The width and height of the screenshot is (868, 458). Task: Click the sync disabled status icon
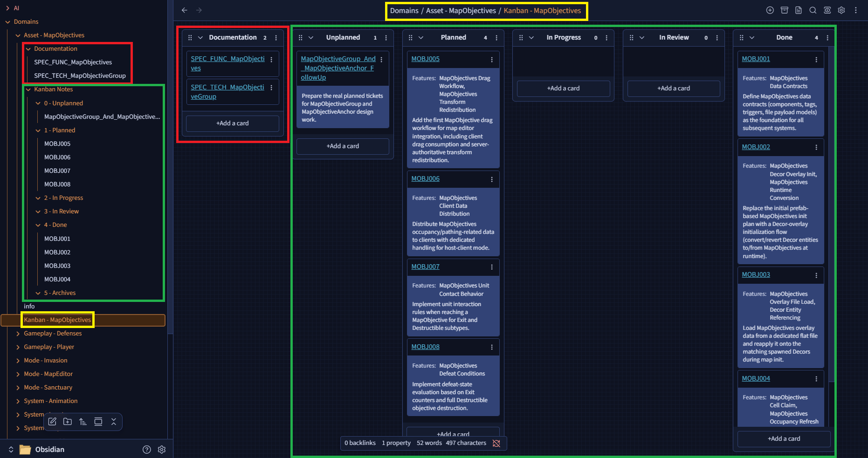496,443
